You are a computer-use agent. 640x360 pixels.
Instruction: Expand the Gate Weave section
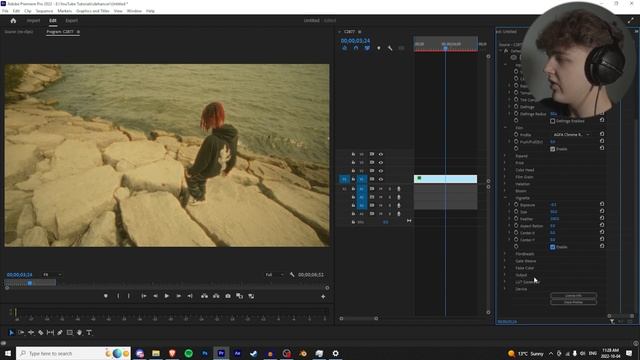[505, 261]
